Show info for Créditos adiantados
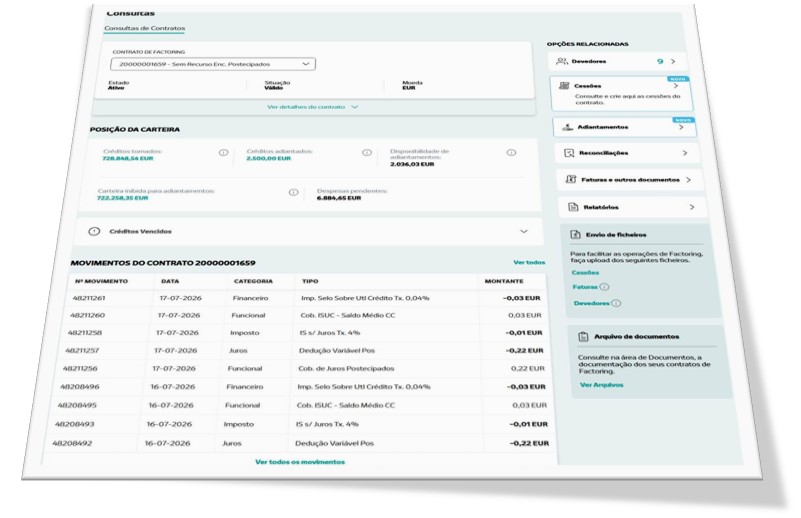Screen dimensions: 801x518 click(367, 153)
